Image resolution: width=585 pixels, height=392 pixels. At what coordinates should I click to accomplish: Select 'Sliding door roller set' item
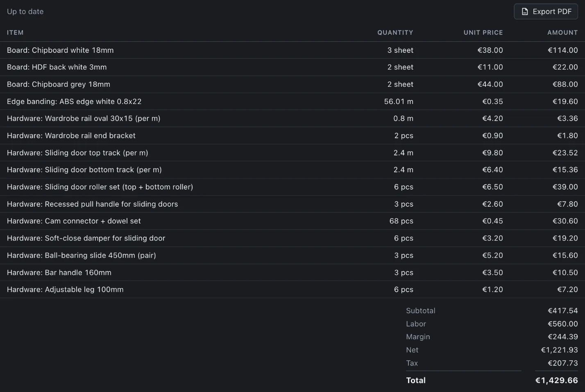point(100,187)
